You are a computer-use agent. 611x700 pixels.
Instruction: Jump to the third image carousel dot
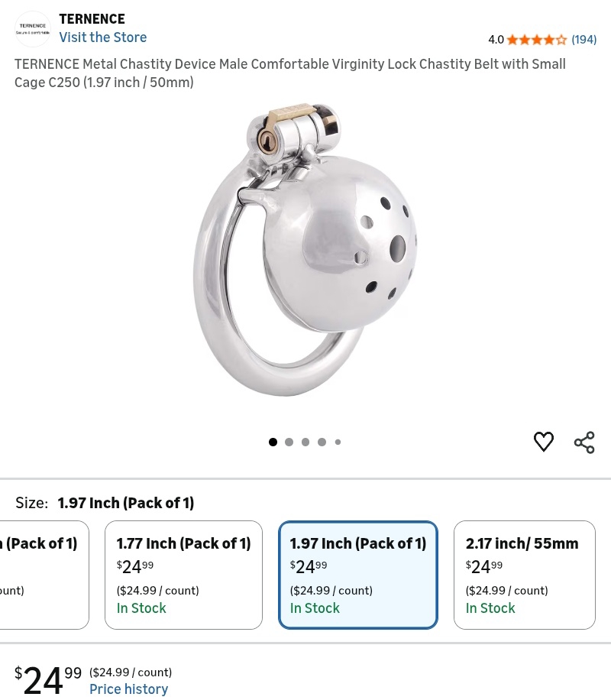point(305,442)
